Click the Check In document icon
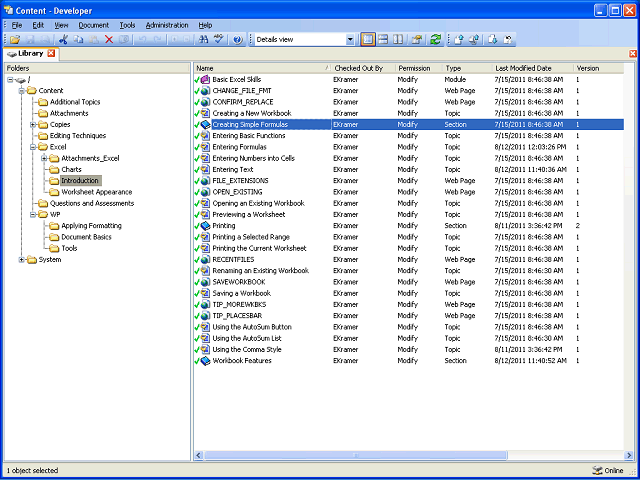The width and height of the screenshot is (640, 480). (459, 40)
